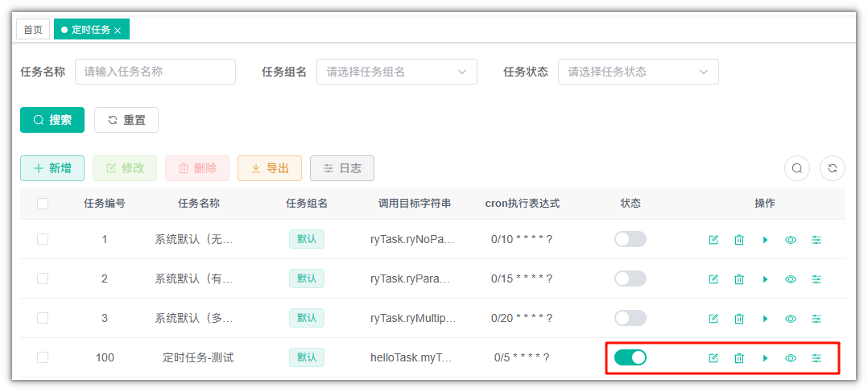Viewport: 868px width, 392px height.
Task: Click cron expression 0/15 * * * * ?
Action: click(x=522, y=279)
